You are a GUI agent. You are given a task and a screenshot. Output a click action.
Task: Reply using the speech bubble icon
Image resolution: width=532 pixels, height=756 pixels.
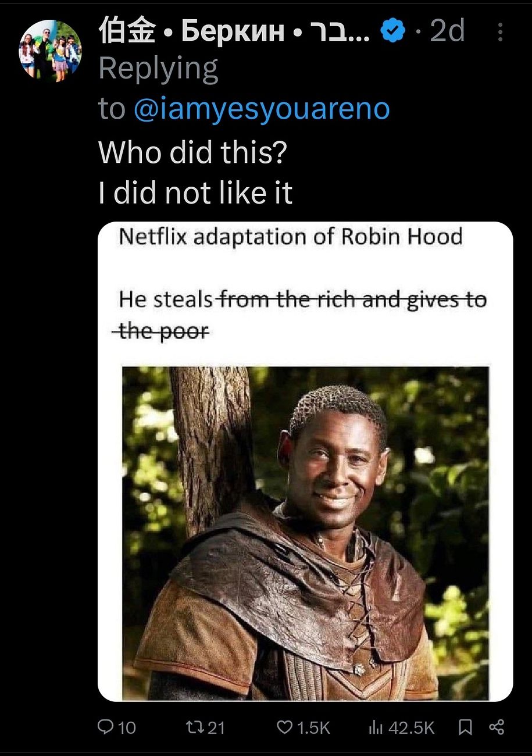106,727
